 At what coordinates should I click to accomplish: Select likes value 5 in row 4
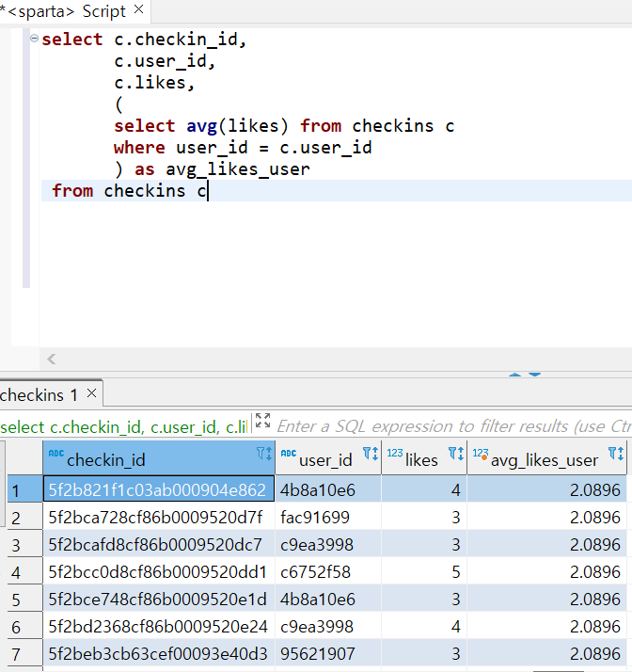point(424,571)
